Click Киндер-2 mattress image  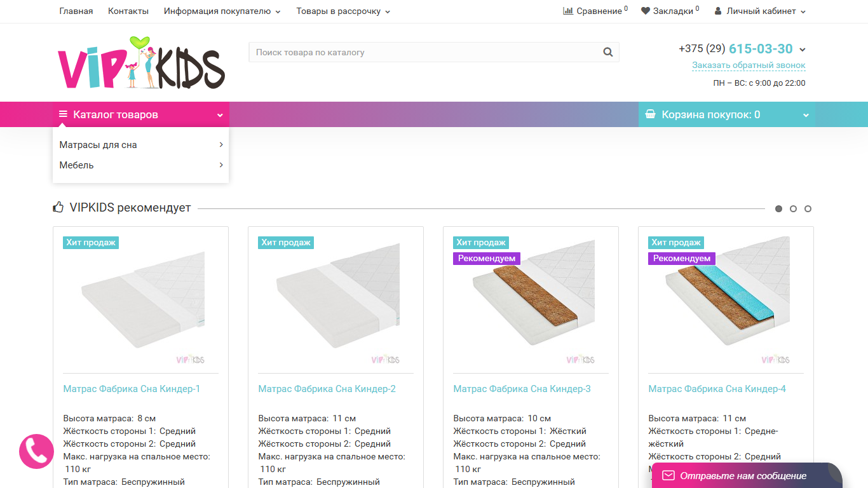[x=336, y=301]
